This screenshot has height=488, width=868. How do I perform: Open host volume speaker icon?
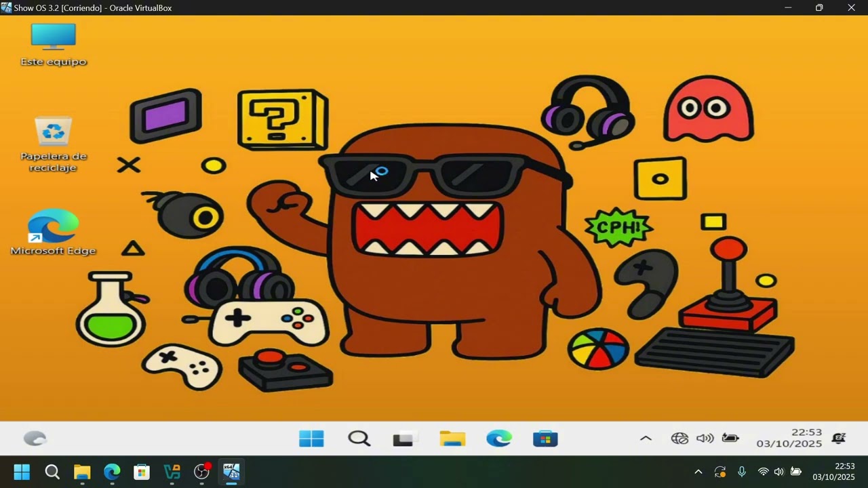779,472
